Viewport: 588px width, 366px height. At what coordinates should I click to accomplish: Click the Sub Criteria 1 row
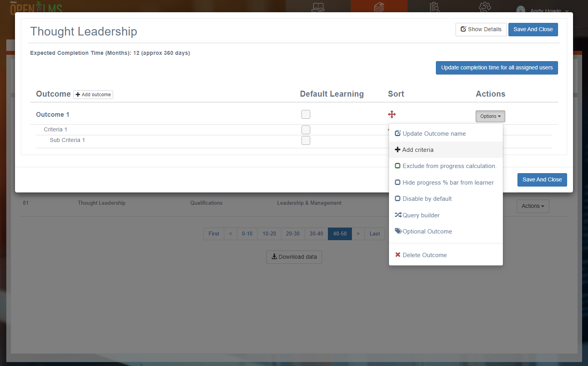(67, 140)
